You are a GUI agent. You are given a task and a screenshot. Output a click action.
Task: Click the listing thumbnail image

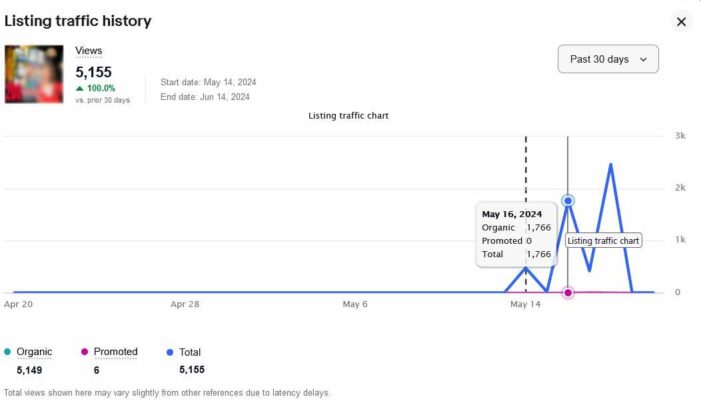coord(35,74)
